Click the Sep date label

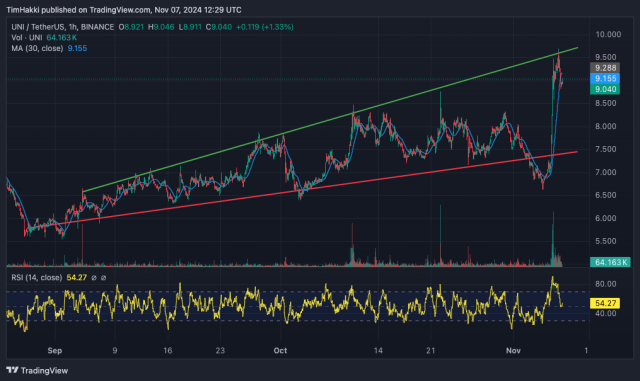[x=55, y=350]
